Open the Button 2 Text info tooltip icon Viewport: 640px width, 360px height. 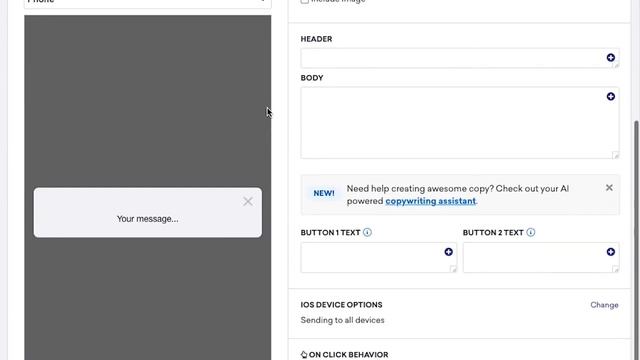tap(531, 232)
